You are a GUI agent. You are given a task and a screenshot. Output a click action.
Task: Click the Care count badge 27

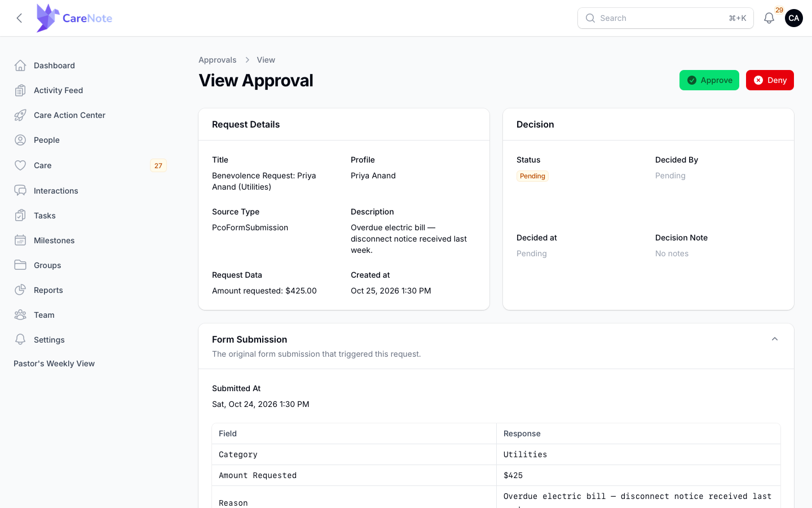point(158,165)
